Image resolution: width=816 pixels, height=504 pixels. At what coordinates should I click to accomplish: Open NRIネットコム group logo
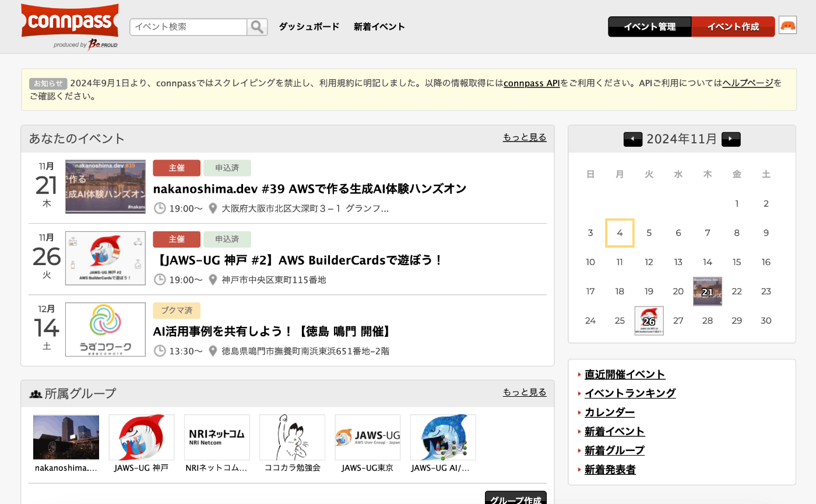[217, 438]
